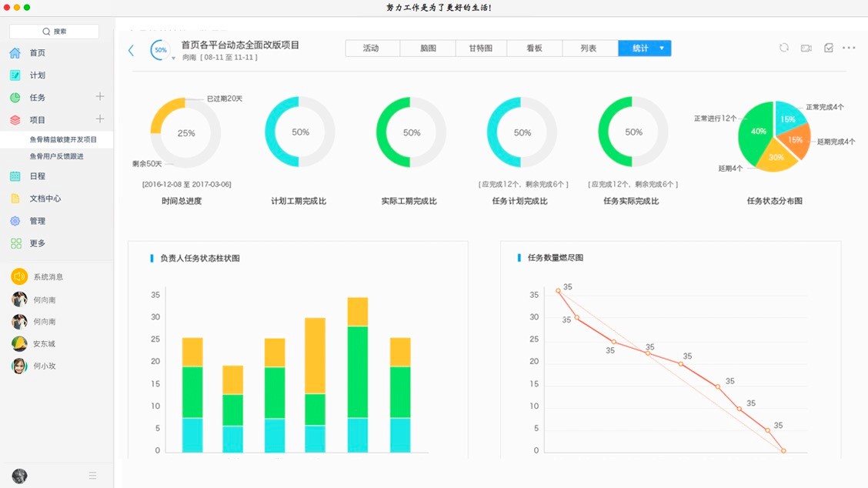
Task: Open the 首页 home icon in sidebar
Action: (x=15, y=52)
